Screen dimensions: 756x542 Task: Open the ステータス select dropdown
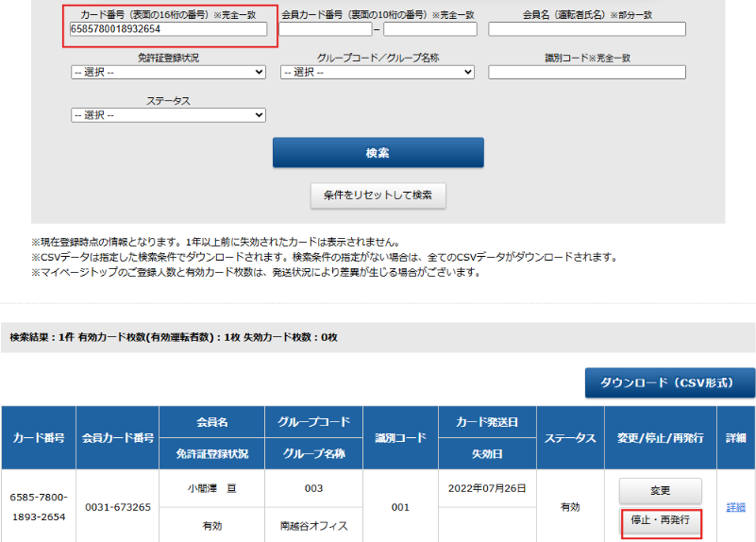click(x=168, y=114)
